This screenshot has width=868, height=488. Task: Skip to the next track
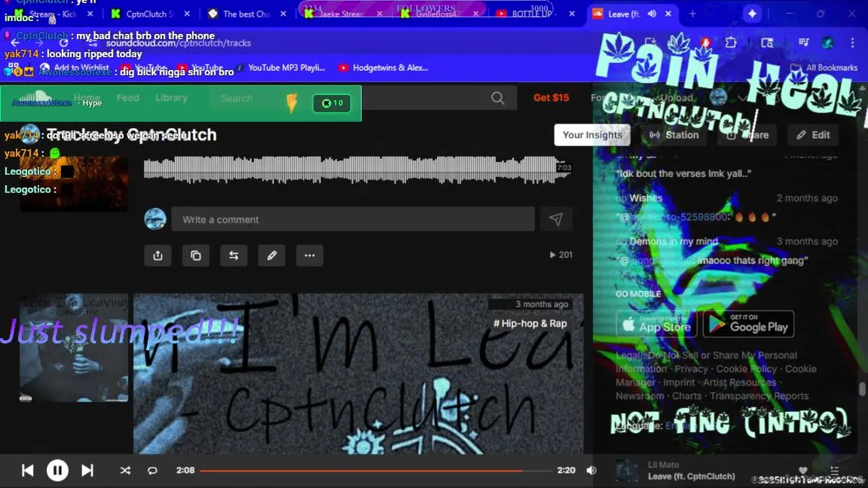87,470
